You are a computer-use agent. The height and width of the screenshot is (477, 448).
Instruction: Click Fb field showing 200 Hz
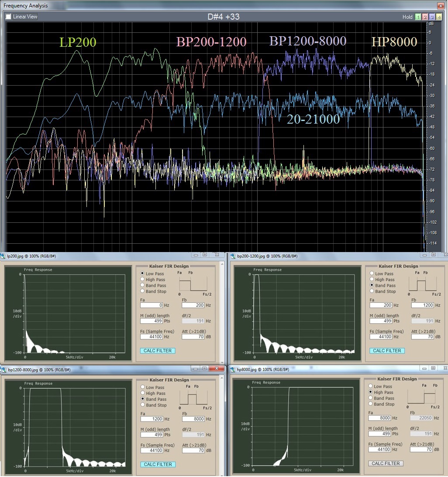(x=193, y=305)
